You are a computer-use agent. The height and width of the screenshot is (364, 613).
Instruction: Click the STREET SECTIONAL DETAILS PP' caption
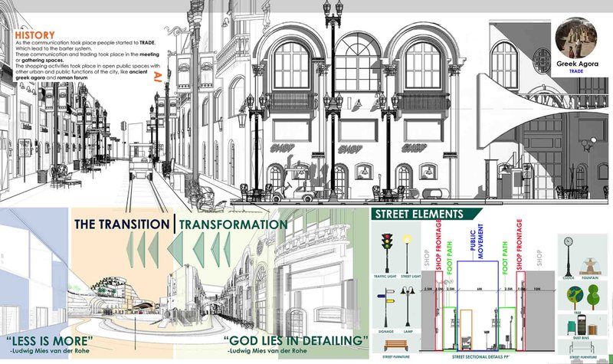[481, 357]
